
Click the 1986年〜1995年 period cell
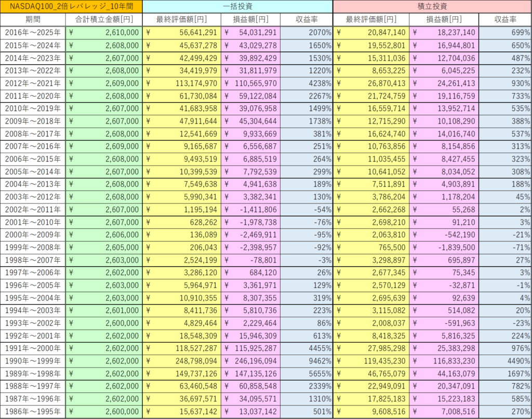pyautogui.click(x=33, y=412)
